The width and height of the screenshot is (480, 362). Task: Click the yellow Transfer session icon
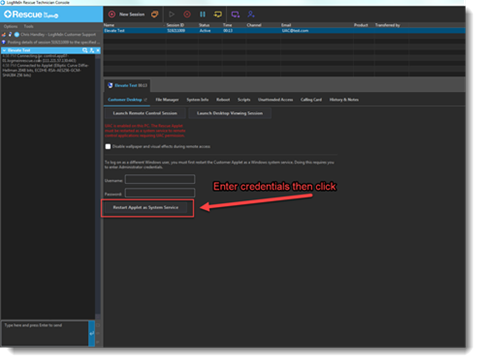(218, 14)
